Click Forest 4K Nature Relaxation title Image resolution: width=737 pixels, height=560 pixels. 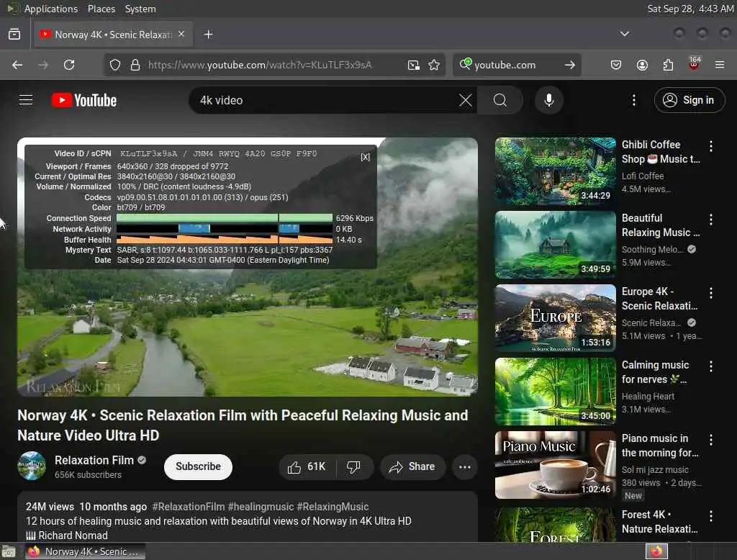(659, 522)
